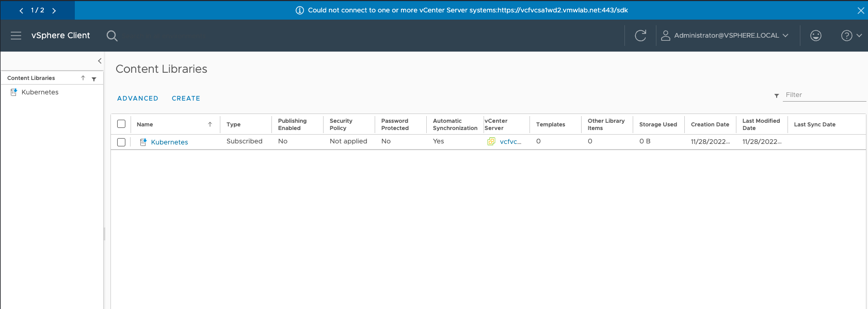Click the Name column sort arrow
The width and height of the screenshot is (868, 309).
click(210, 124)
